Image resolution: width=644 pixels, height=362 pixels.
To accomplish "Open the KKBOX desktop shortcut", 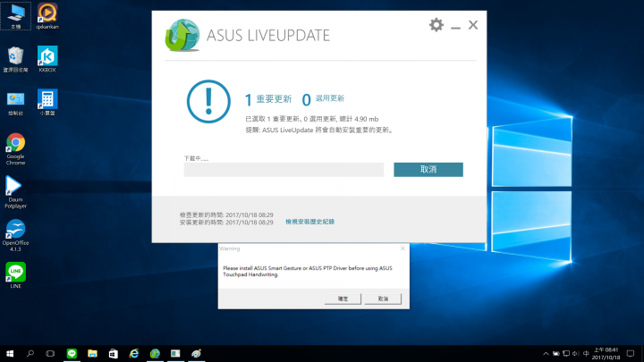I will [47, 60].
